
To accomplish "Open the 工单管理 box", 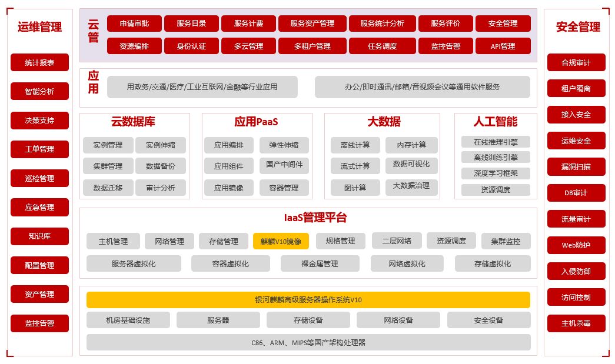I will click(x=39, y=149).
